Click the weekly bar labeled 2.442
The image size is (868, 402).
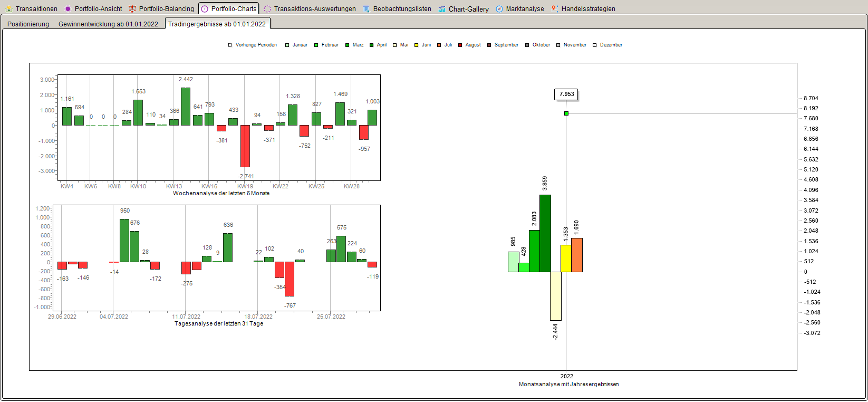(186, 107)
